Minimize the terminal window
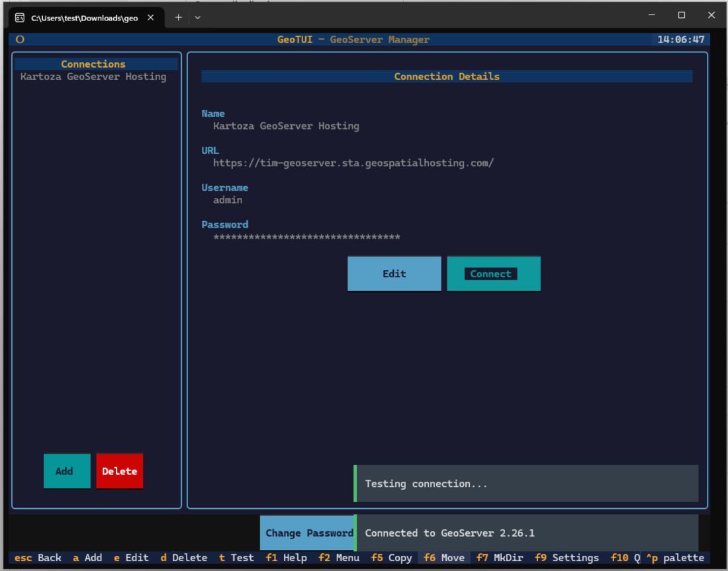This screenshot has height=571, width=728. pos(652,15)
